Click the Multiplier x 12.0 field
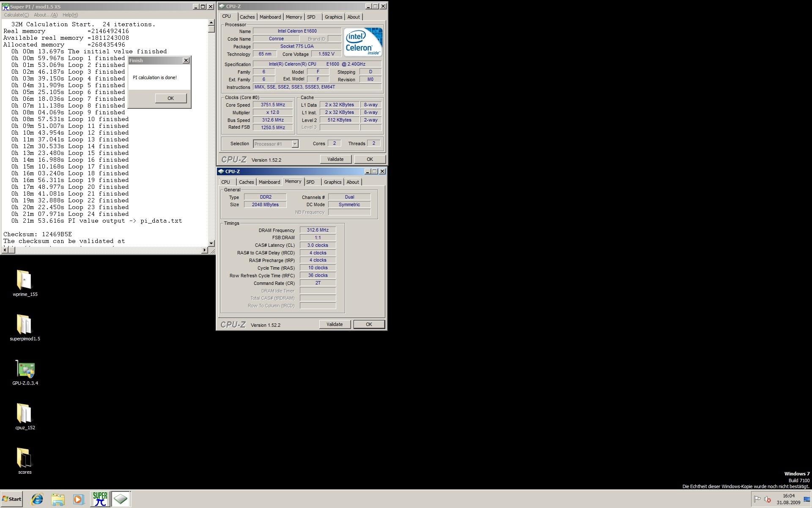This screenshot has height=508, width=812. point(273,113)
